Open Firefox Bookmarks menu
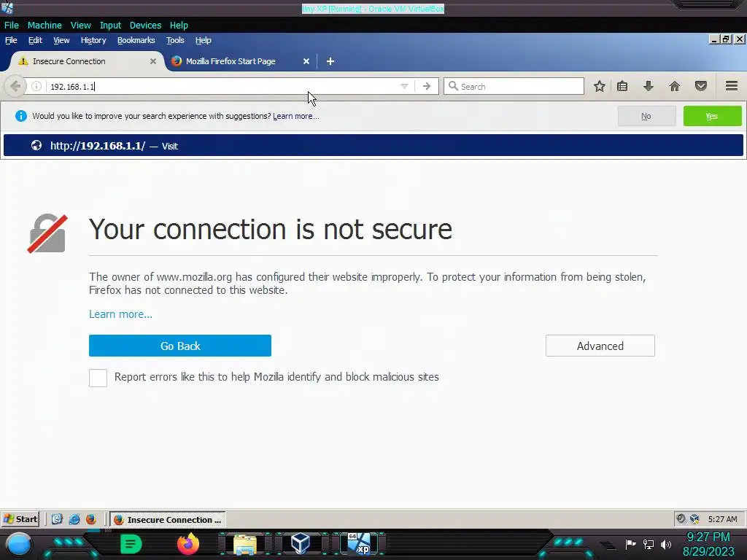 136,40
